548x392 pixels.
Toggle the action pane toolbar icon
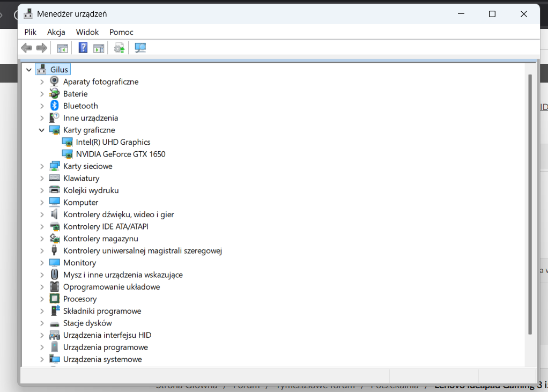(x=99, y=48)
